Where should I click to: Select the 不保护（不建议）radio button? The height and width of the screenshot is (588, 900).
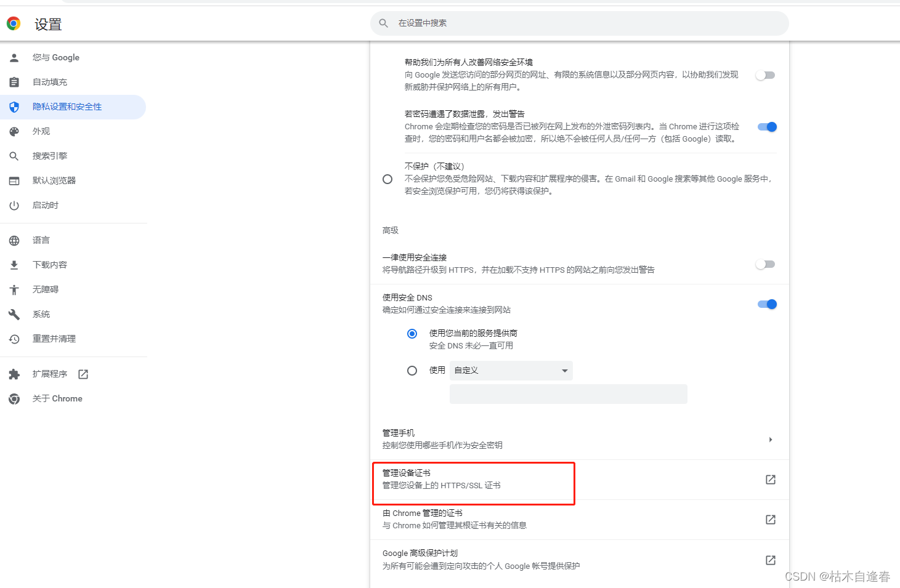pyautogui.click(x=387, y=179)
